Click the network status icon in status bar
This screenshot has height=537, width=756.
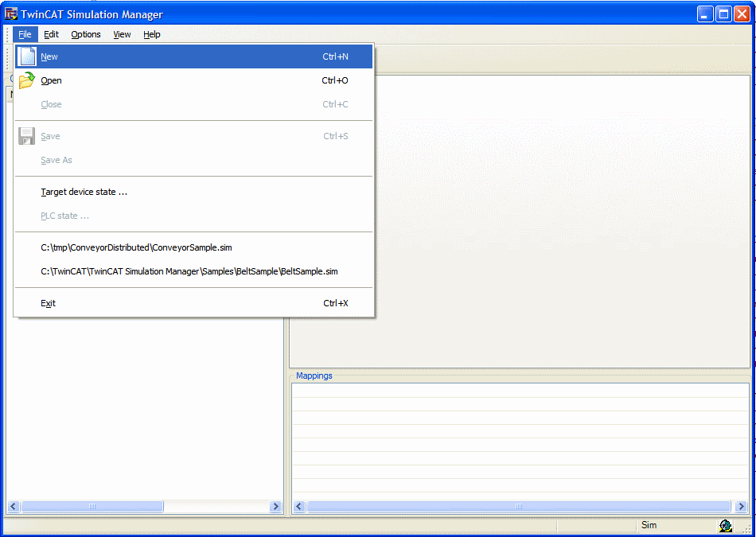(x=725, y=525)
